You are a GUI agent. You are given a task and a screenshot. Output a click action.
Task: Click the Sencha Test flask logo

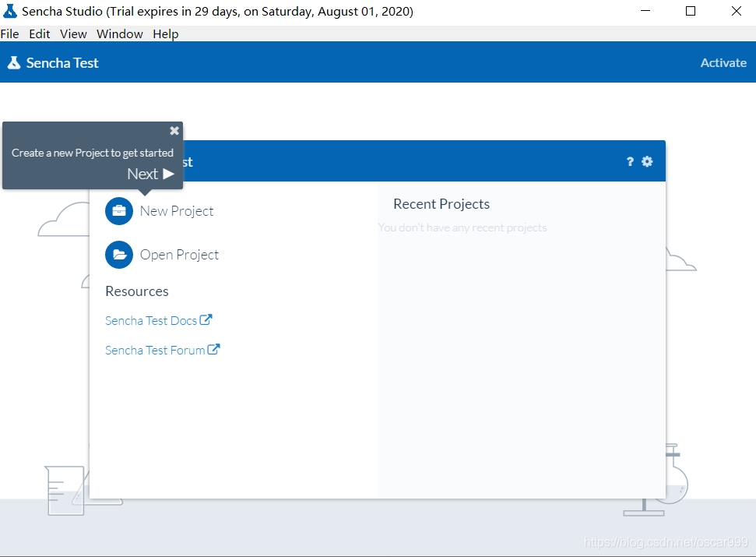pos(14,62)
